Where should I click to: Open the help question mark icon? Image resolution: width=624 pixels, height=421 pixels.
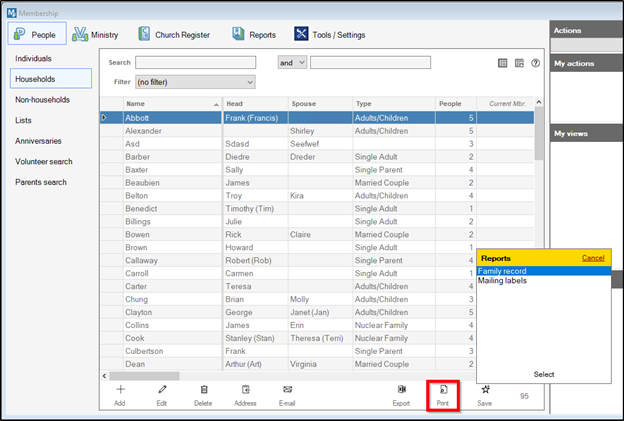pos(536,63)
